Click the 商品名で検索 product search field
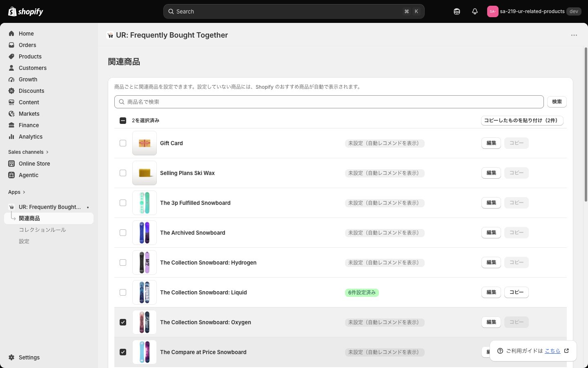588x368 pixels. (329, 102)
